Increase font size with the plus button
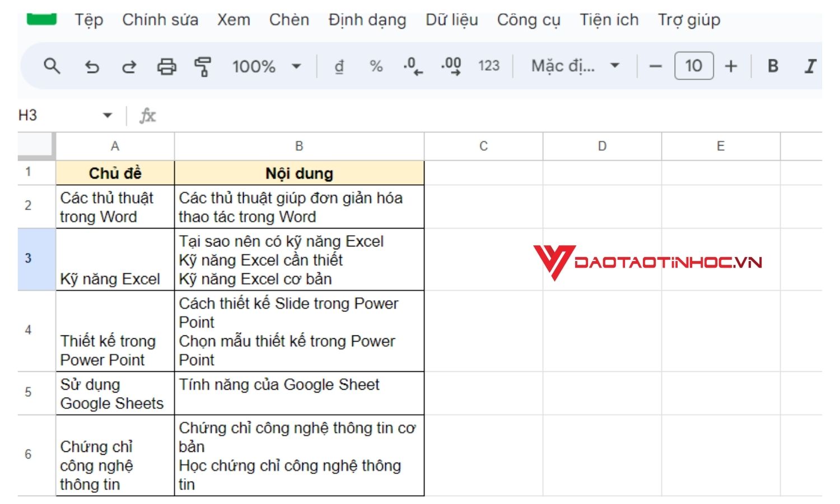Screen dimensions: 840x504 click(x=731, y=66)
